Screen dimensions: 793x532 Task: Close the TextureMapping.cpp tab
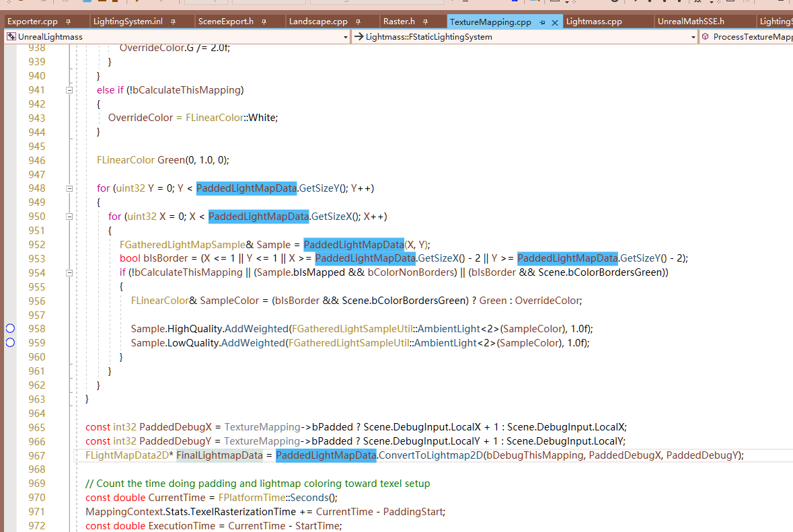tap(555, 22)
